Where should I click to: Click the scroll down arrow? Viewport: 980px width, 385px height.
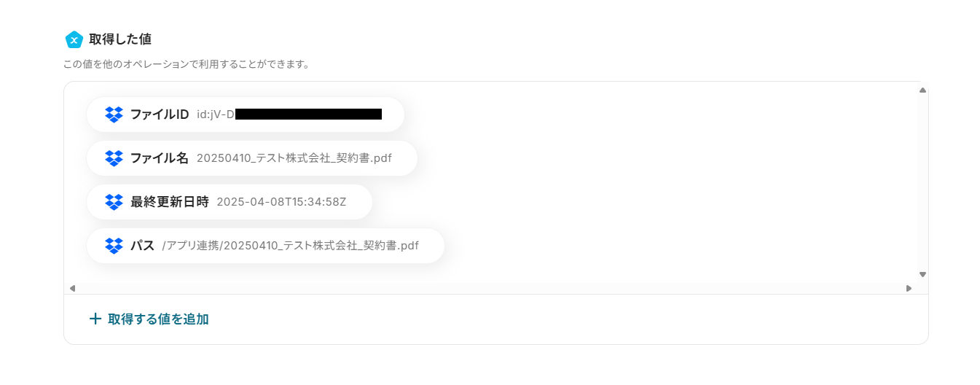pos(922,275)
